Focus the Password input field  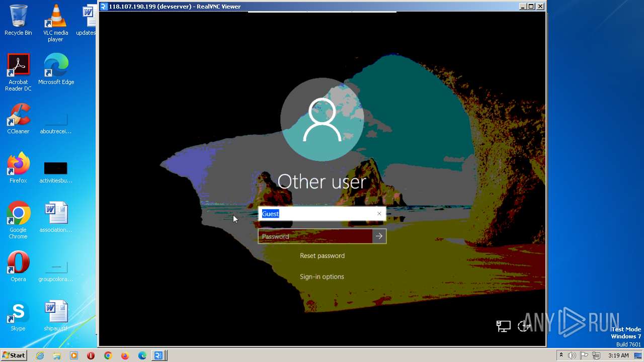315,236
